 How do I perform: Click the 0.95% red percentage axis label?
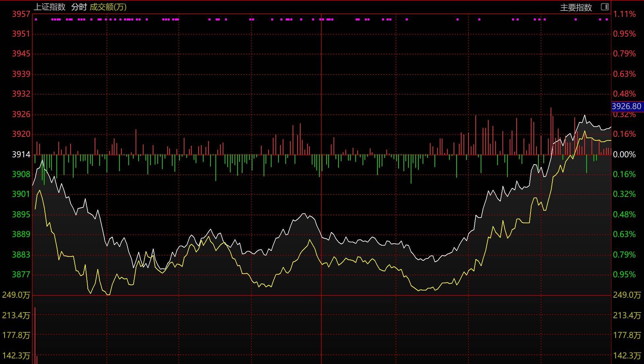tap(624, 34)
